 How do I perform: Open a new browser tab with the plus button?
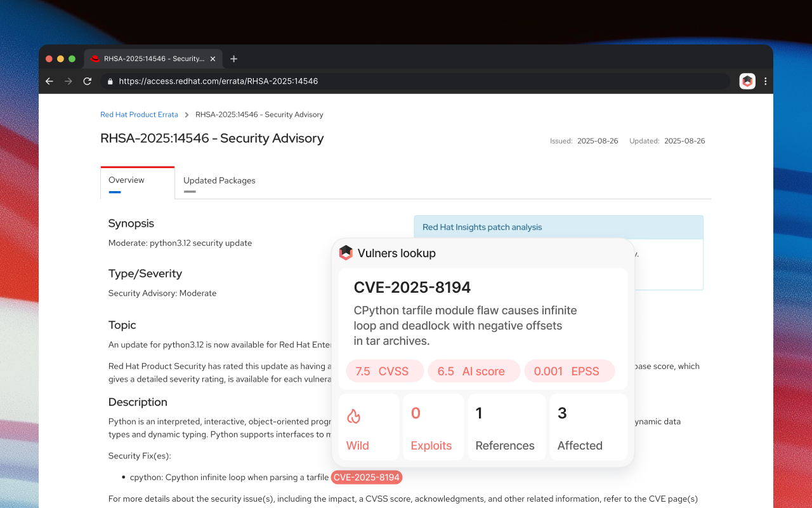pos(233,58)
